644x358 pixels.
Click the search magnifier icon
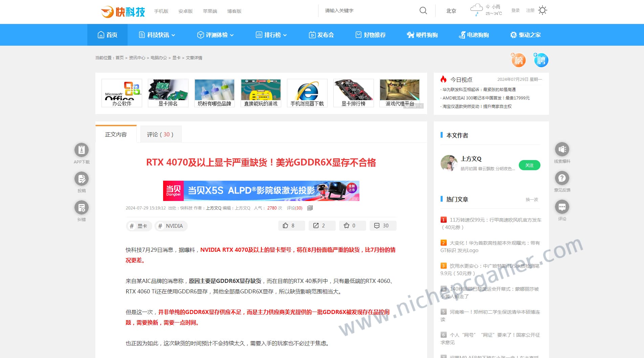pyautogui.click(x=423, y=10)
